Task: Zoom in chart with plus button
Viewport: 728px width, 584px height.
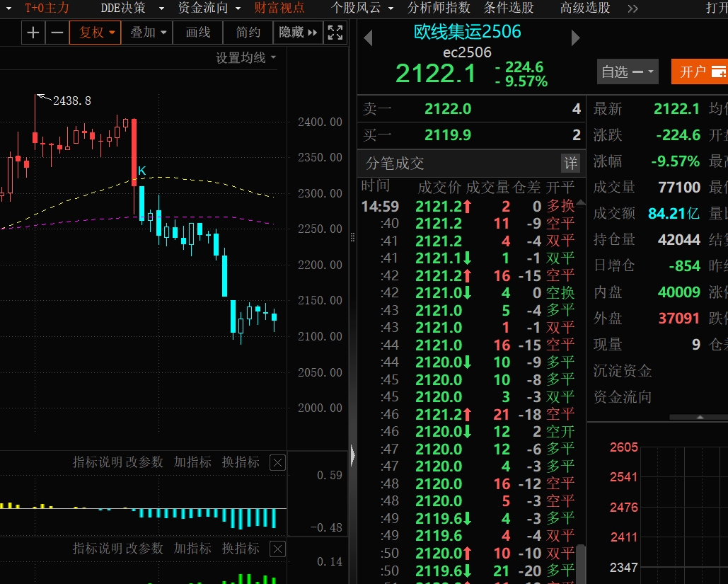Action: [33, 33]
